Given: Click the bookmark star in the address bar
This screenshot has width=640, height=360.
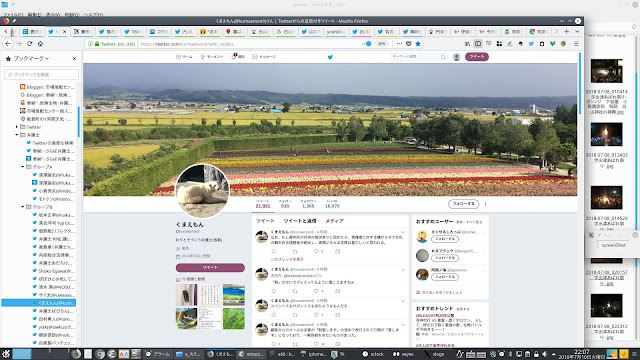Looking at the screenshot, I should [418, 44].
